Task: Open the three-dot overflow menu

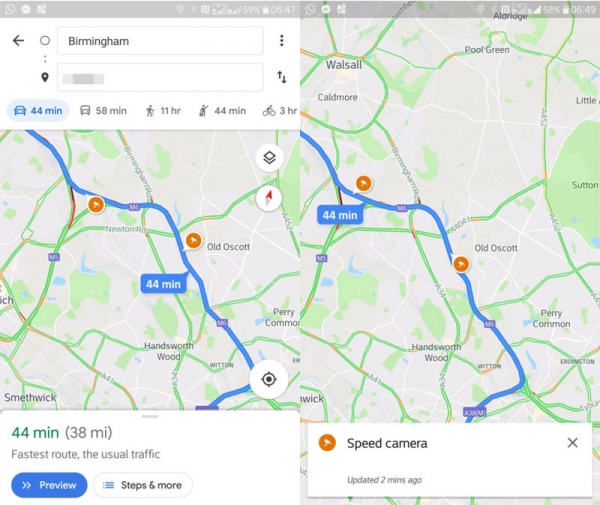Action: tap(282, 41)
